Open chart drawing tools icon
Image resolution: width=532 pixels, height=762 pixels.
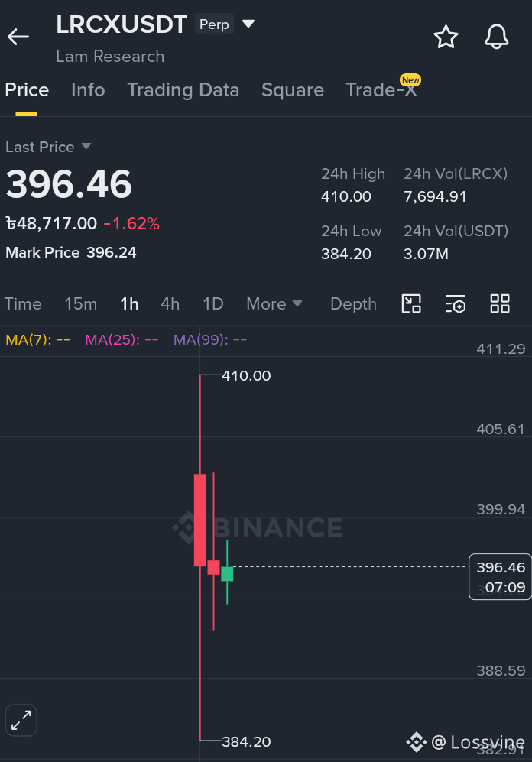pyautogui.click(x=411, y=303)
